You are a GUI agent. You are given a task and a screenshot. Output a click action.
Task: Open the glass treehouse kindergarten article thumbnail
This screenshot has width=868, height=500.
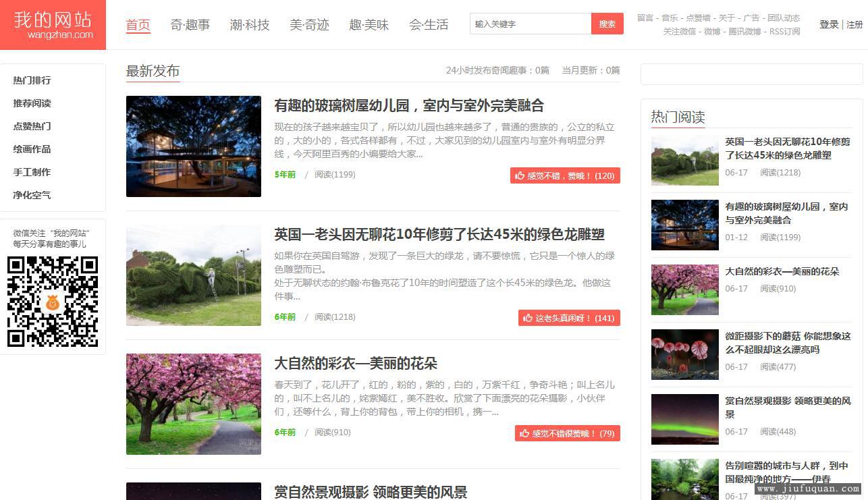pos(194,146)
